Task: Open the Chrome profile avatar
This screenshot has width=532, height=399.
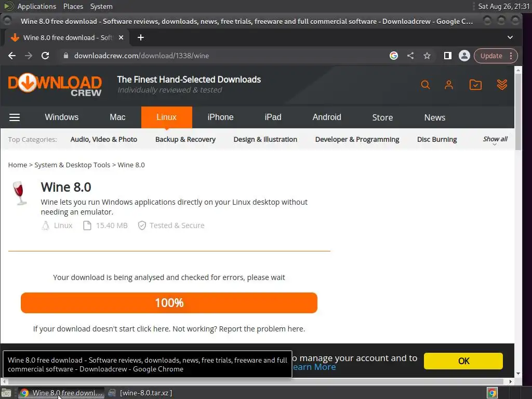Action: (464, 56)
